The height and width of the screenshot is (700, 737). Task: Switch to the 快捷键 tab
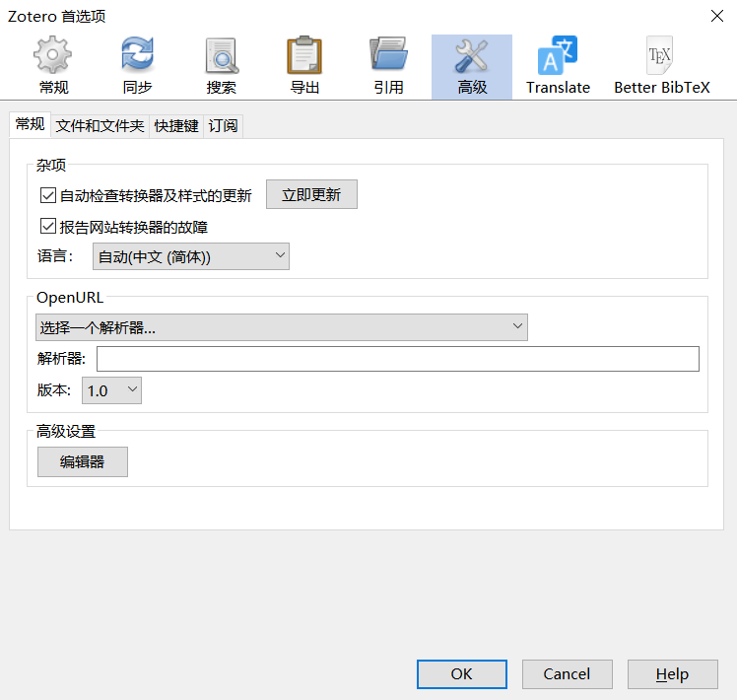[176, 126]
